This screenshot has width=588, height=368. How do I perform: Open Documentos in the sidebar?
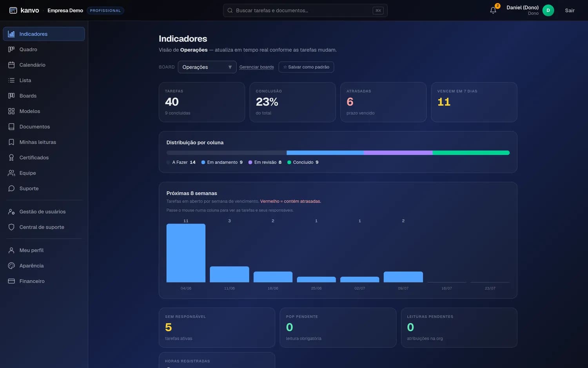(44, 127)
